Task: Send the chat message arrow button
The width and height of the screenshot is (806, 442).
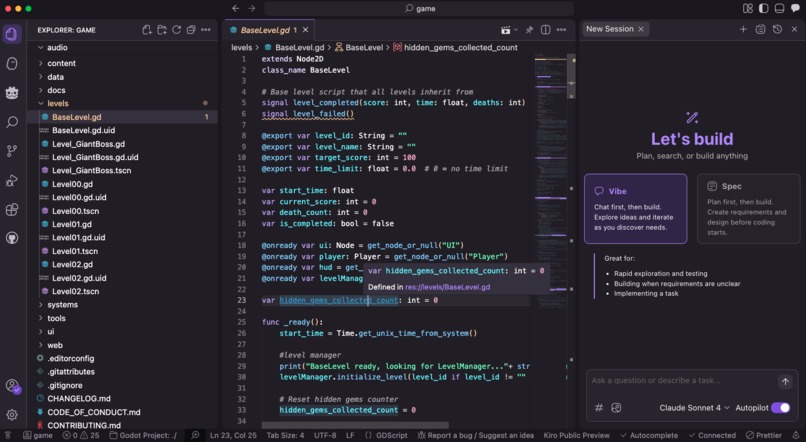Action: 785,381
